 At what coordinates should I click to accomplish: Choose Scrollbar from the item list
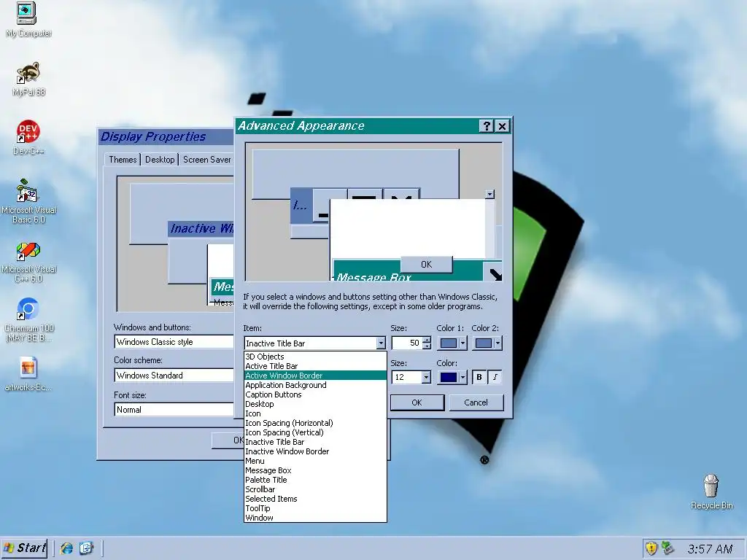[x=315, y=489]
